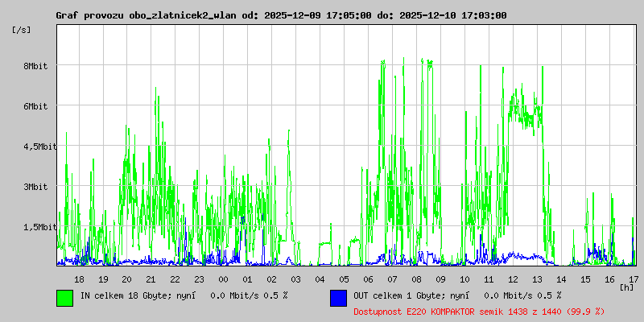Click hour label '21' on the x-axis
644x322 pixels.
(151, 279)
